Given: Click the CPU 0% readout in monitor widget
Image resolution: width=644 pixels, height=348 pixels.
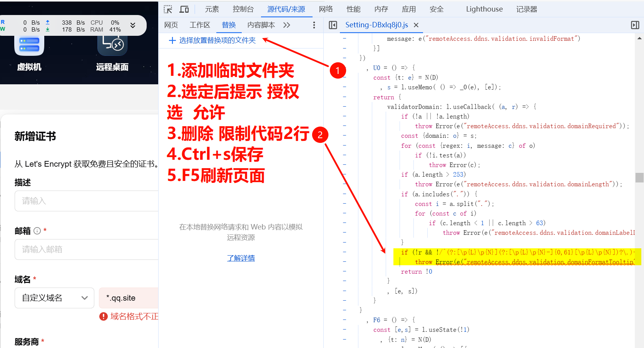Looking at the screenshot, I should pos(105,23).
